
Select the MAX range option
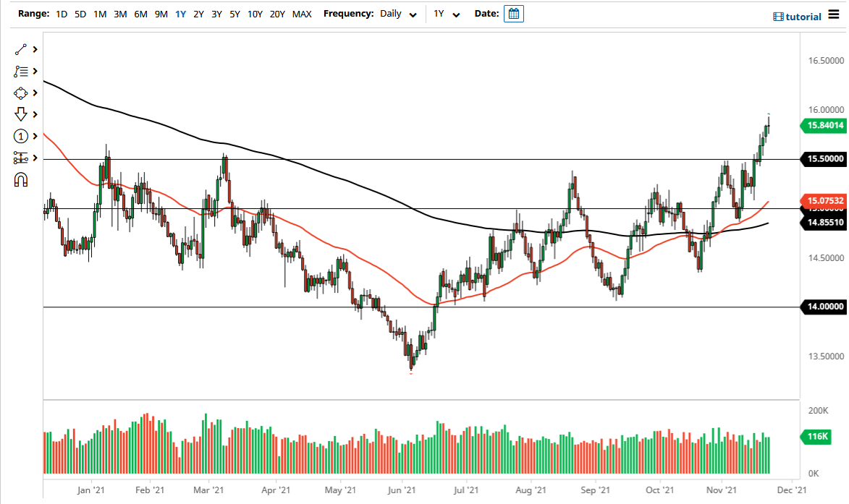point(302,13)
